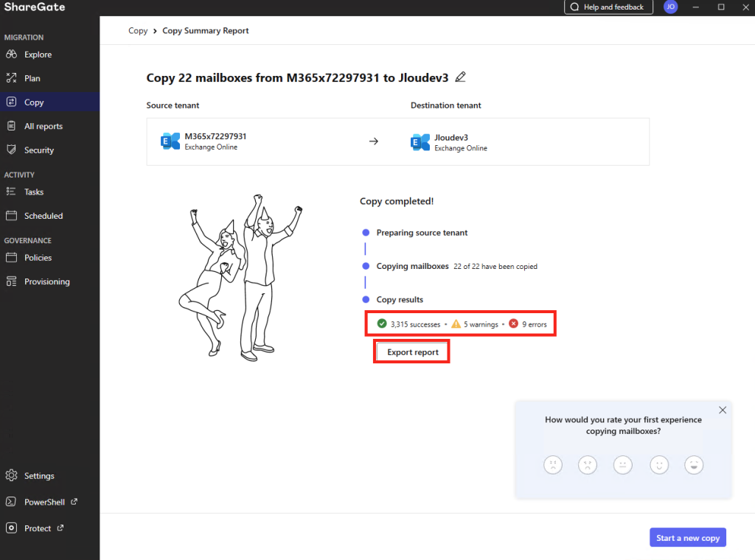Select Provisioning menu label
This screenshot has height=560, width=755.
coord(47,281)
